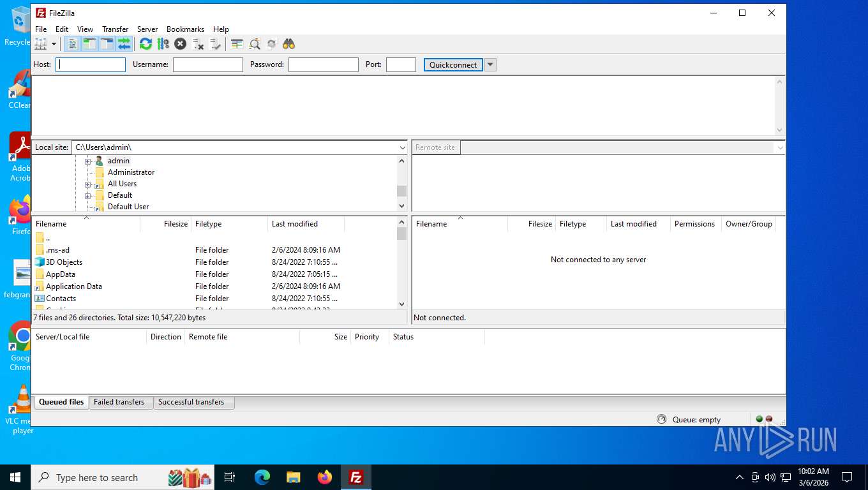The width and height of the screenshot is (868, 490).
Task: Open the Bookmarks menu
Action: coord(185,29)
